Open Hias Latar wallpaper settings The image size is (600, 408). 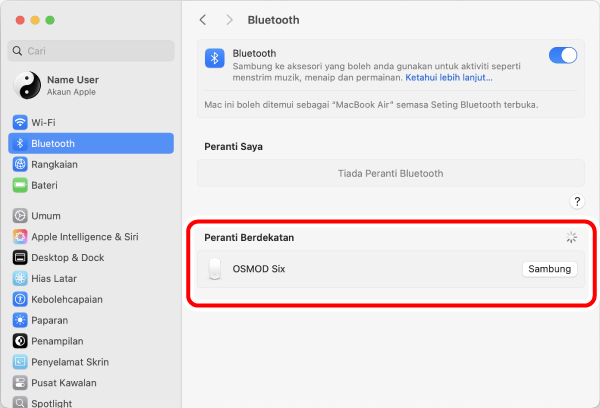(54, 278)
